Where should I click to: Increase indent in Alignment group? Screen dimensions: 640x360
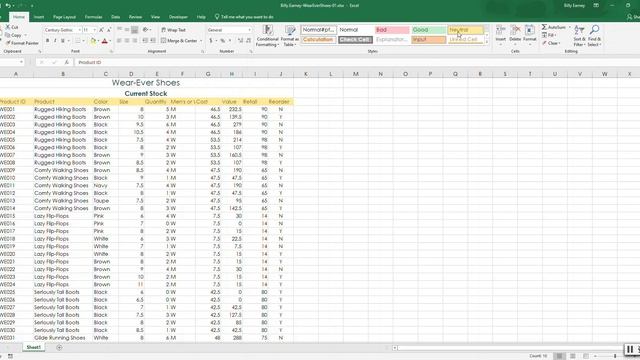click(153, 41)
